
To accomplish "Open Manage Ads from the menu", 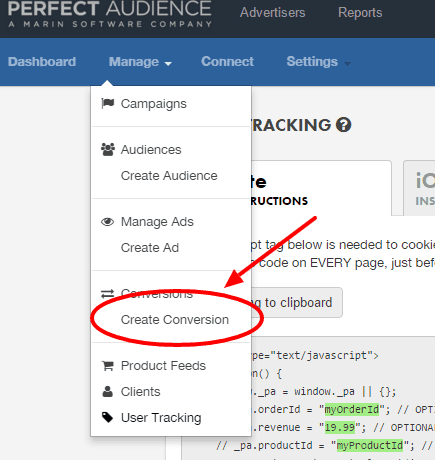I will [x=157, y=222].
